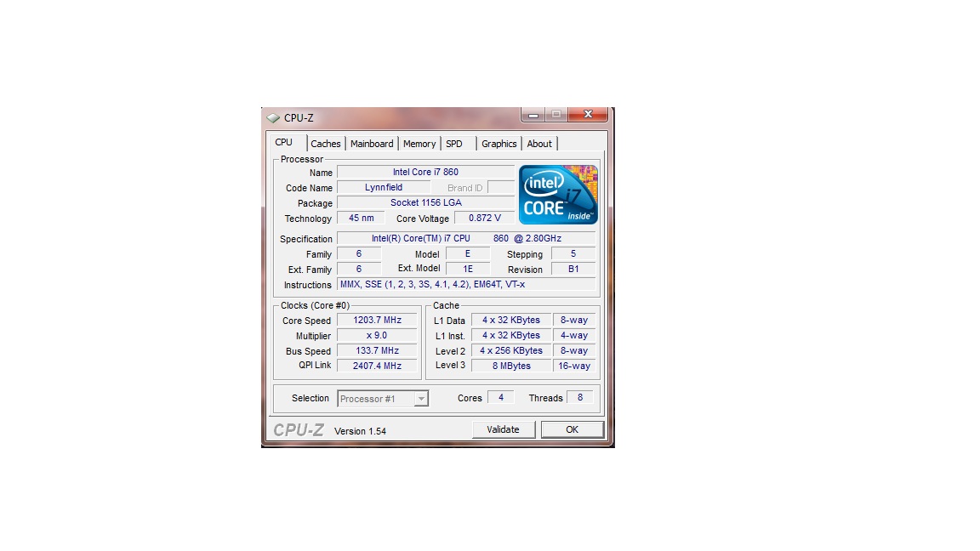The height and width of the screenshot is (551, 980).
Task: Click the Ext. Model value 1E
Action: pos(468,269)
